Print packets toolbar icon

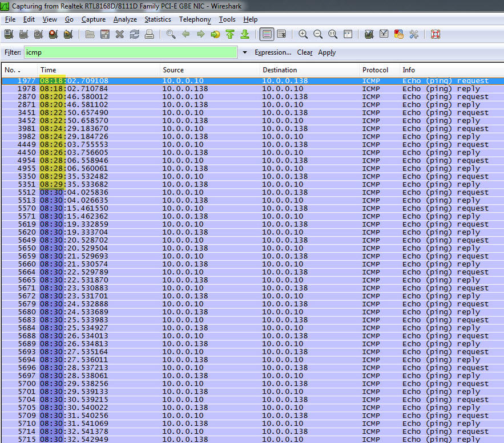149,34
